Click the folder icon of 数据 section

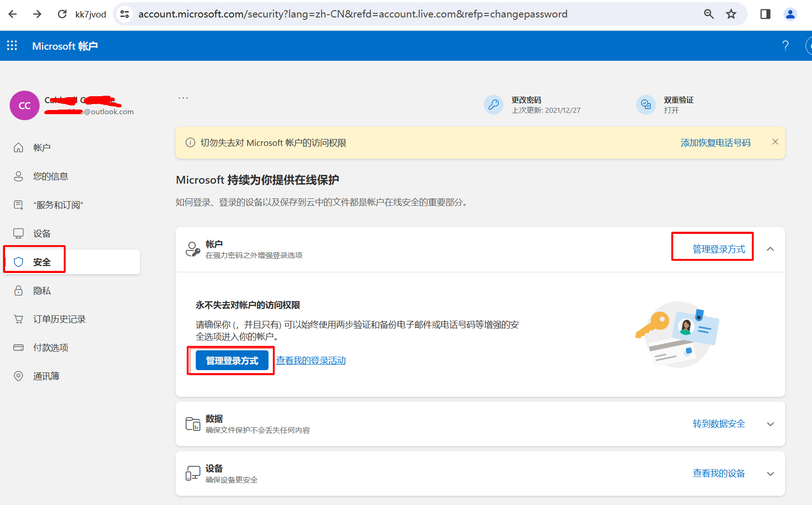pos(193,424)
